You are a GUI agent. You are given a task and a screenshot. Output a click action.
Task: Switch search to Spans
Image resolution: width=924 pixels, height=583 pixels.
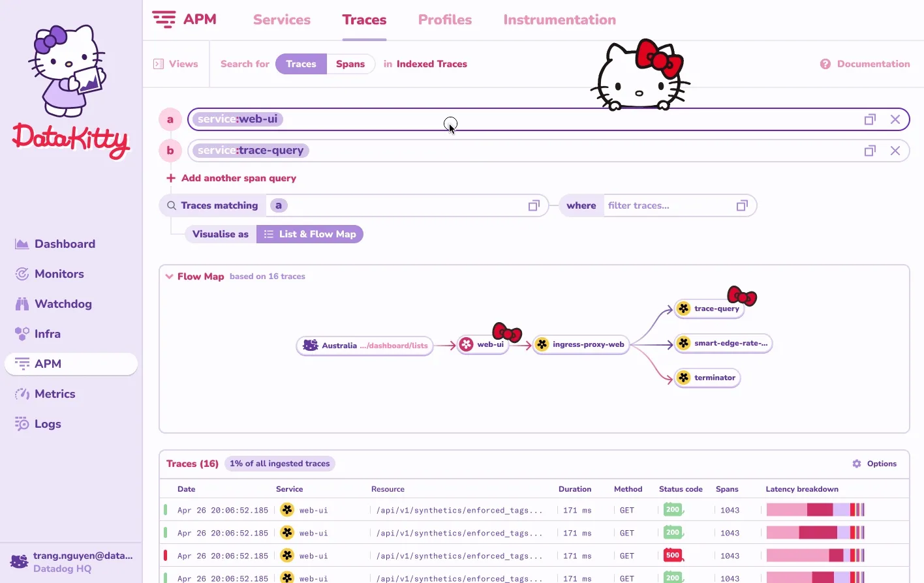350,64
